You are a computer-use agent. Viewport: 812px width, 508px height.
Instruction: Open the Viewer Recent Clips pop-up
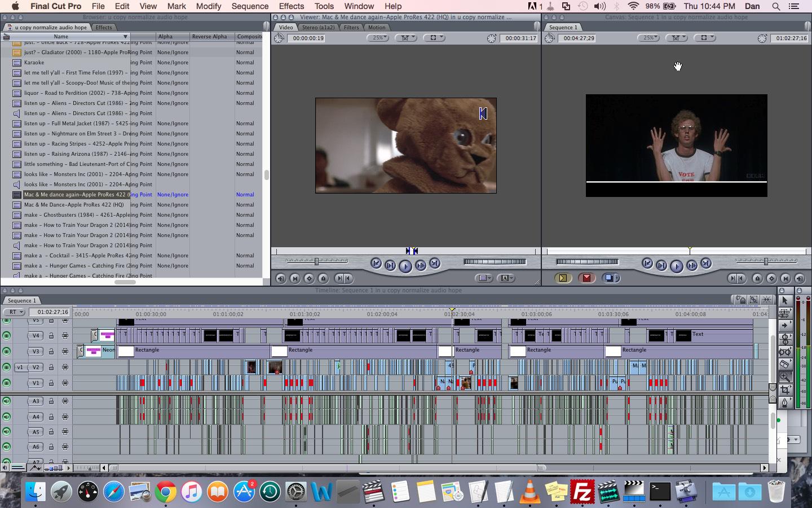click(x=483, y=278)
